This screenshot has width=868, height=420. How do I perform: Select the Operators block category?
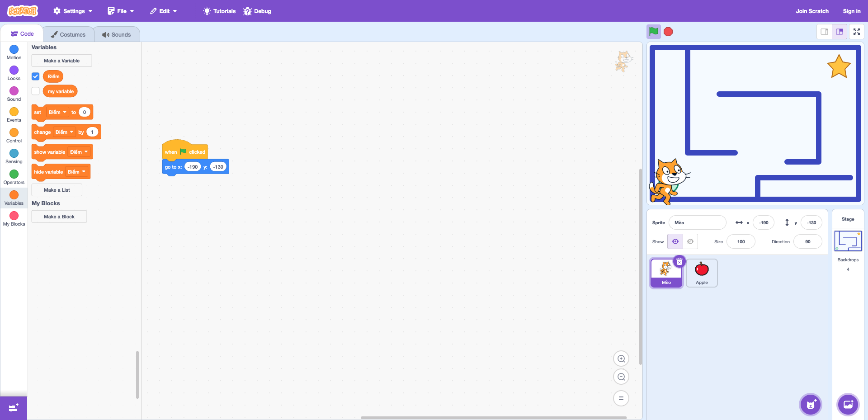pos(14,177)
